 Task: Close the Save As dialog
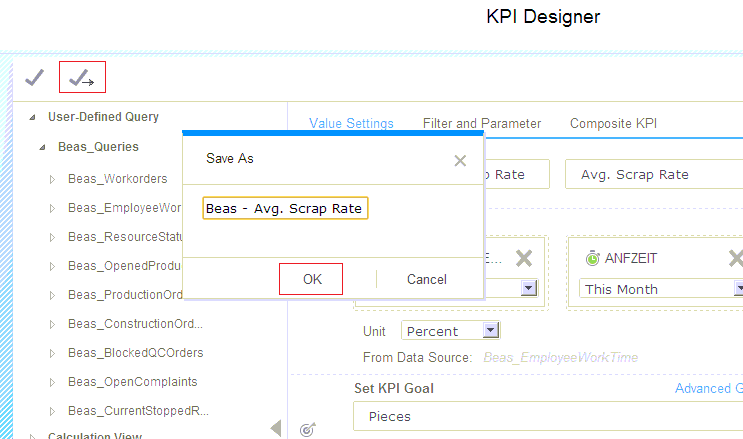pyautogui.click(x=460, y=160)
